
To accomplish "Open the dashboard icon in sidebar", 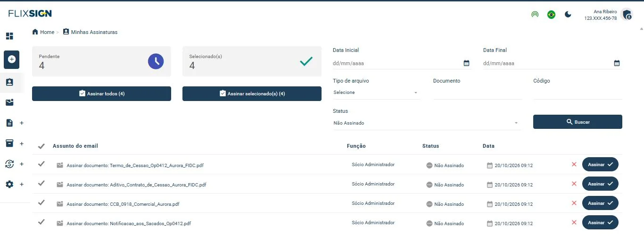I will pyautogui.click(x=9, y=36).
